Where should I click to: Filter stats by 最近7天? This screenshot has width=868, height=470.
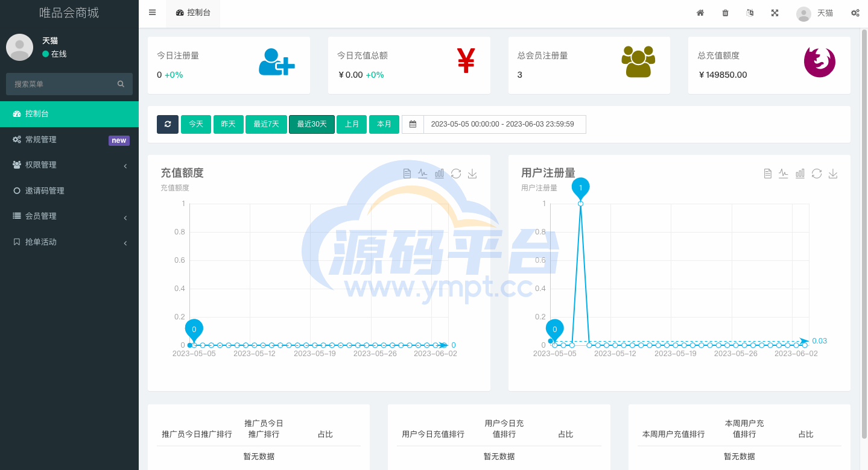[x=266, y=124]
